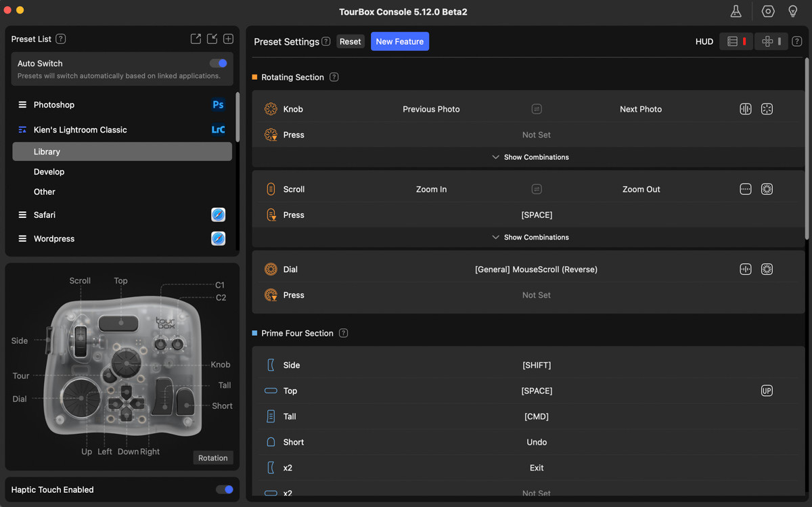Open the Scroll haptic feedback icon
This screenshot has height=507, width=812.
pos(767,189)
